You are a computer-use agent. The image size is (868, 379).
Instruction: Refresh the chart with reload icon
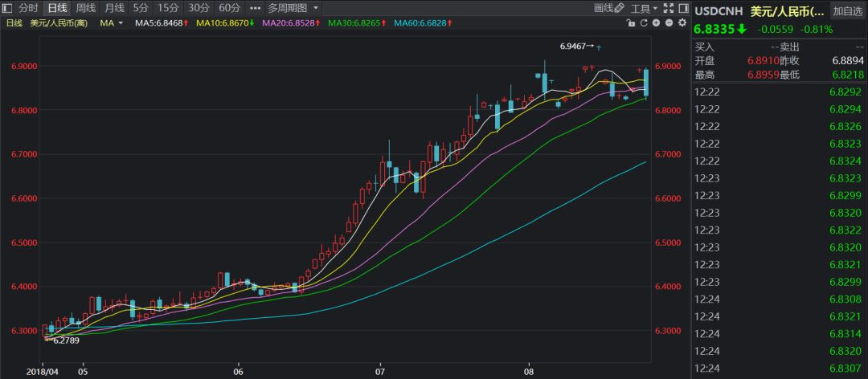(644, 22)
